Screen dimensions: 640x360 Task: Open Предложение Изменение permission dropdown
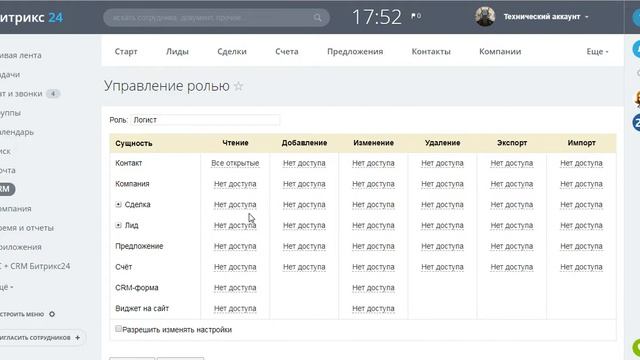[x=373, y=246]
